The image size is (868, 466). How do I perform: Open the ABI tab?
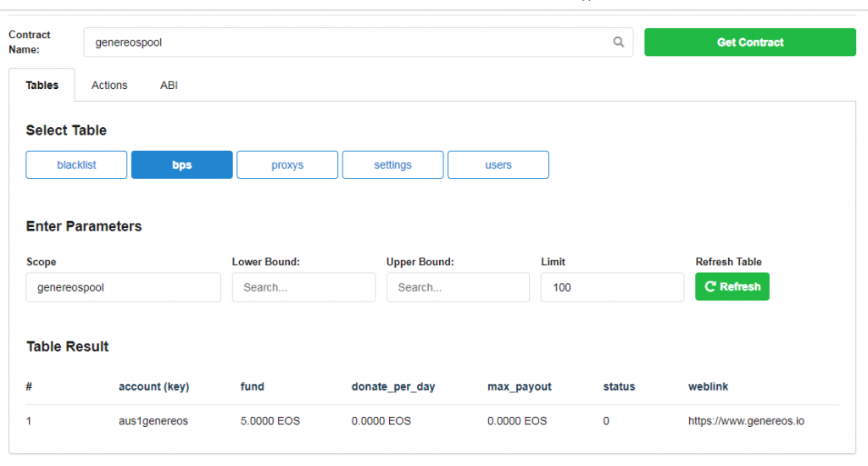coord(169,86)
